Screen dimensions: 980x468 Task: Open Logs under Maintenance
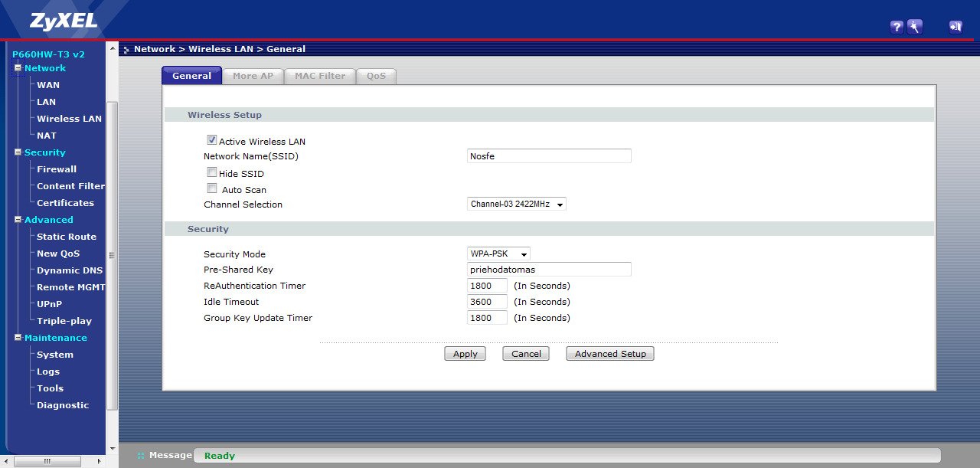point(48,371)
